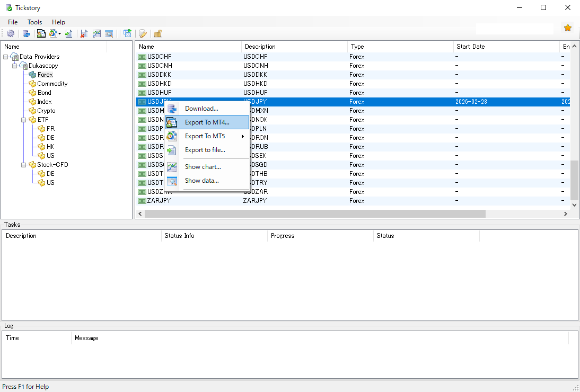Click the Delete data toolbar icon with red X

pyautogui.click(x=84, y=33)
